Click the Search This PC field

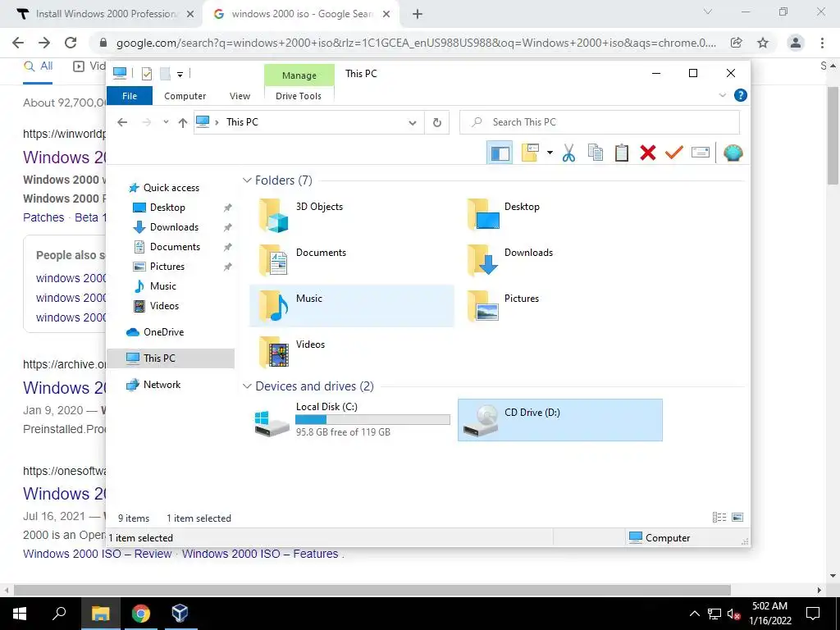click(600, 122)
